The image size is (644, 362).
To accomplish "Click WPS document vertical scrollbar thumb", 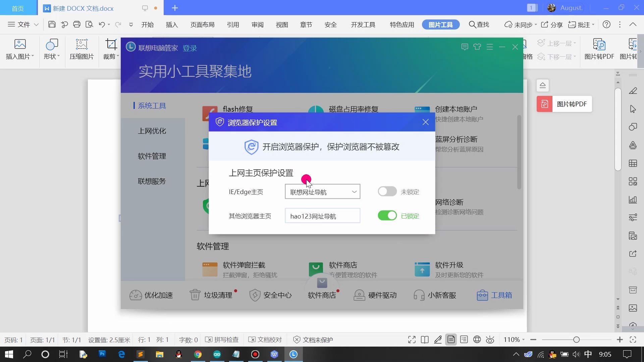I will coord(618,129).
